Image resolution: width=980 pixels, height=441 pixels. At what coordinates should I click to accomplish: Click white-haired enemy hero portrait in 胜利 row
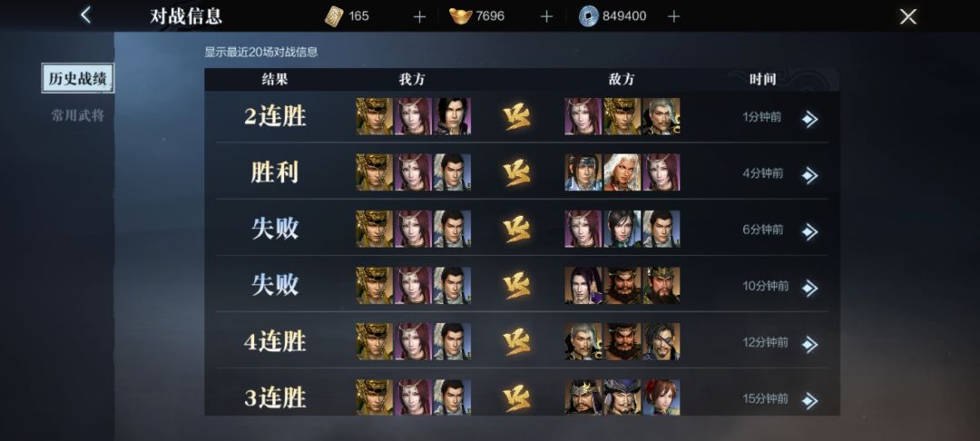(x=622, y=172)
